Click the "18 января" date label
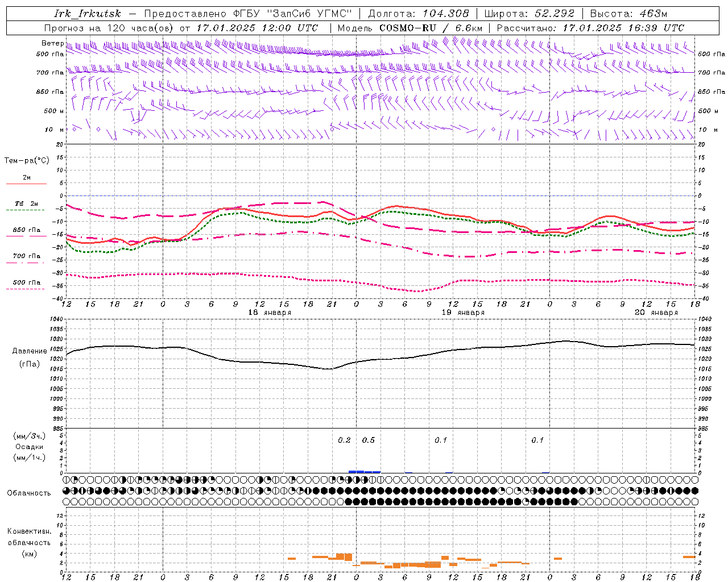Viewport: 728px width, 582px height. pyautogui.click(x=270, y=313)
